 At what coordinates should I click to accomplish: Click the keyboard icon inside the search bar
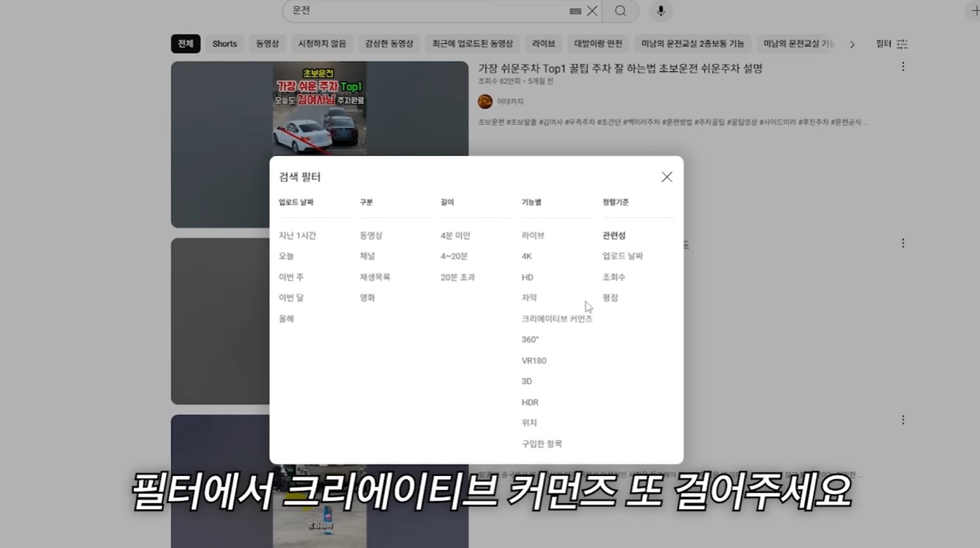[575, 10]
